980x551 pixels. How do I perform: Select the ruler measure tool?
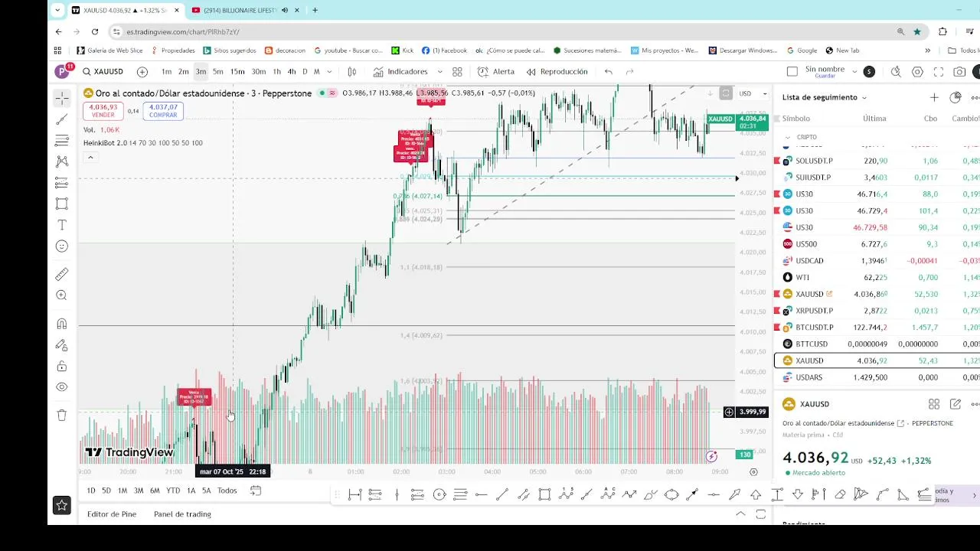click(62, 274)
